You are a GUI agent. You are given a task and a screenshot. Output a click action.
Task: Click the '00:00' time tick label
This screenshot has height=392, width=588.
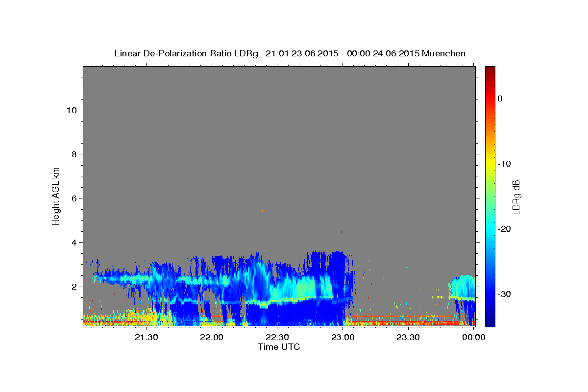click(474, 337)
